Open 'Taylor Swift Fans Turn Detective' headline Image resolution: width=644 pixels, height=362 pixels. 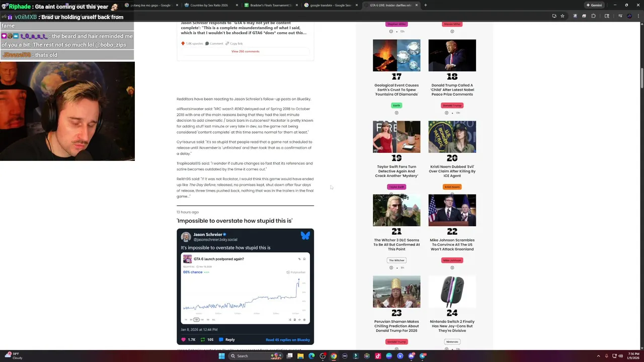tap(396, 171)
